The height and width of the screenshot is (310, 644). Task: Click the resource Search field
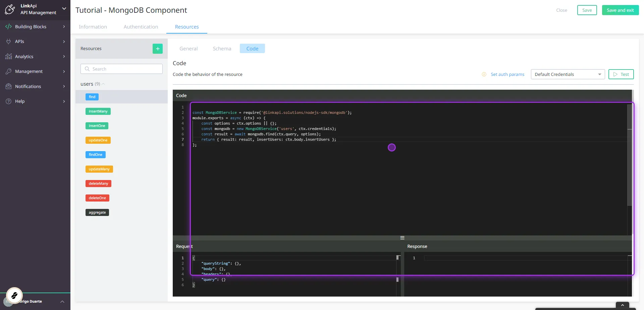point(121,69)
